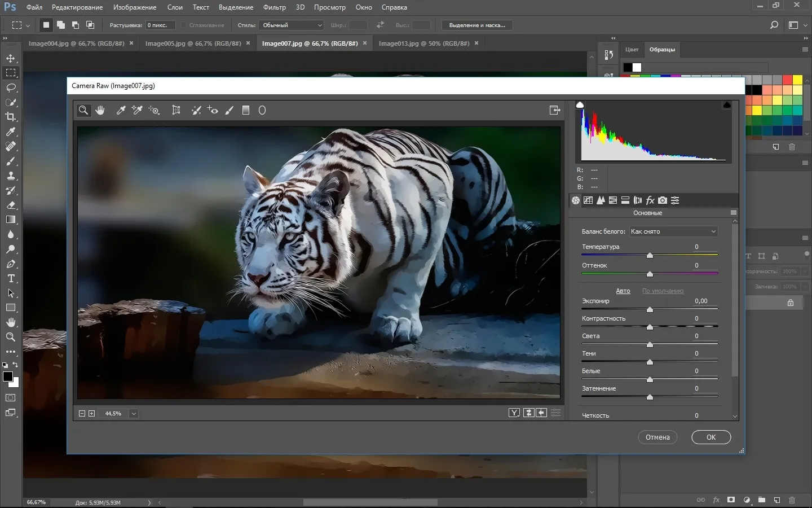812x508 pixels.
Task: Select the Adjustment Brush in Camera Raw
Action: (230, 111)
